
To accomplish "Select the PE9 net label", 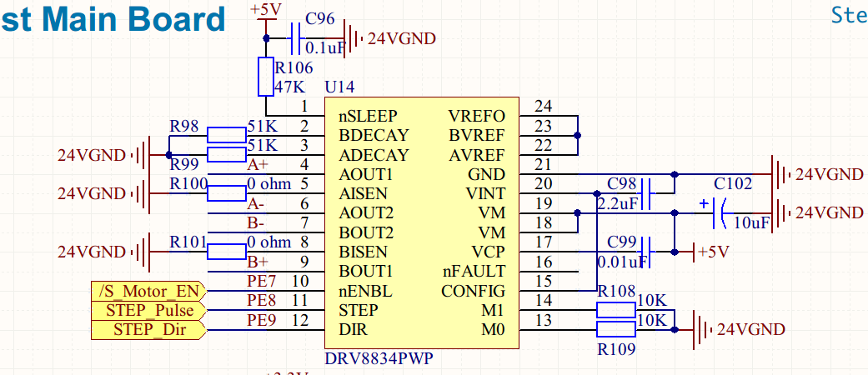I will 261,320.
